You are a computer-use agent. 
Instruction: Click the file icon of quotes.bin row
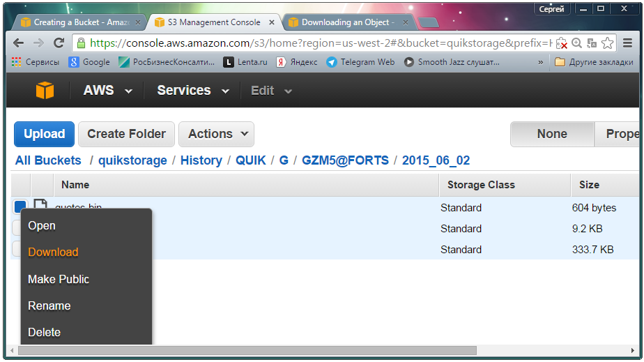[x=40, y=204]
